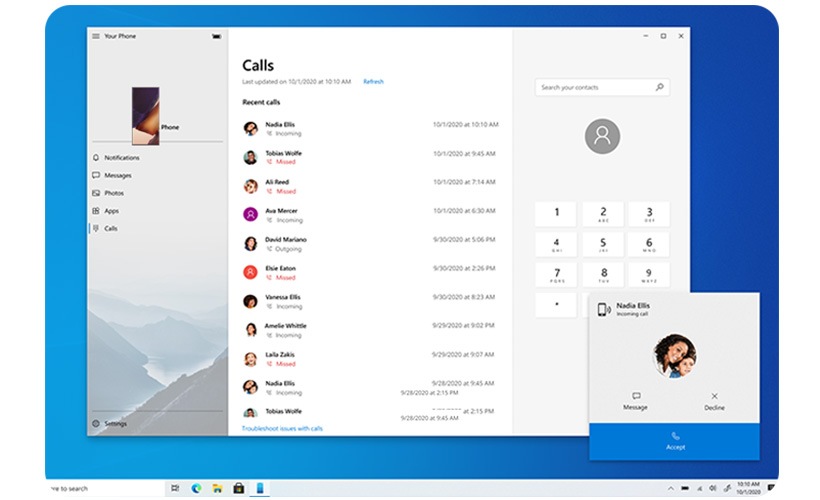Click the phone battery status icon

tap(217, 37)
